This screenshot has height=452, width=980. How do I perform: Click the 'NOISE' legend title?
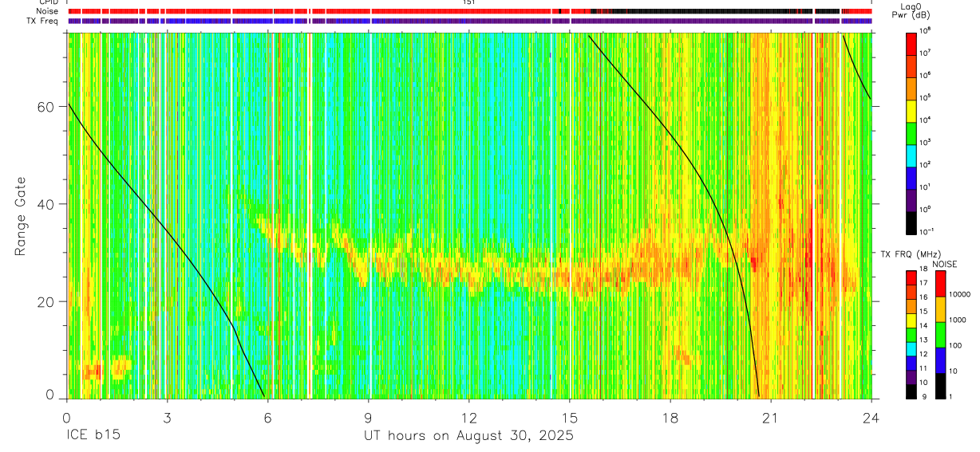pyautogui.click(x=944, y=264)
